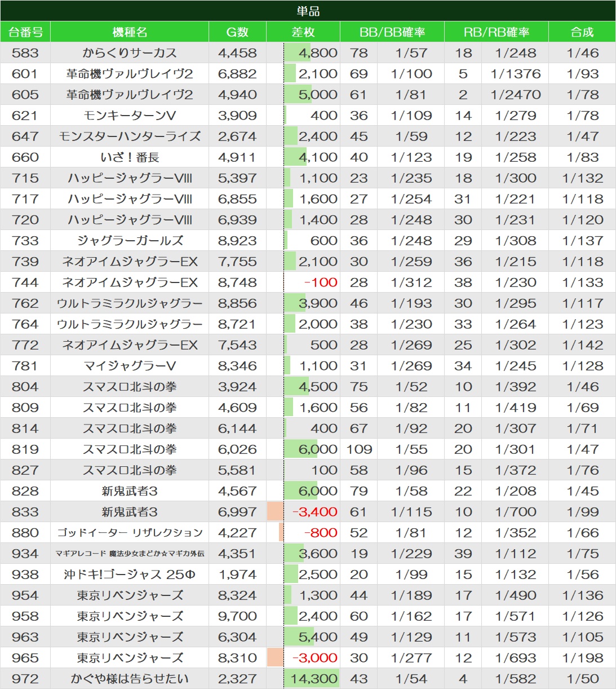
Task: Click スマスロ北斗の拳 in row 827
Action: [130, 470]
